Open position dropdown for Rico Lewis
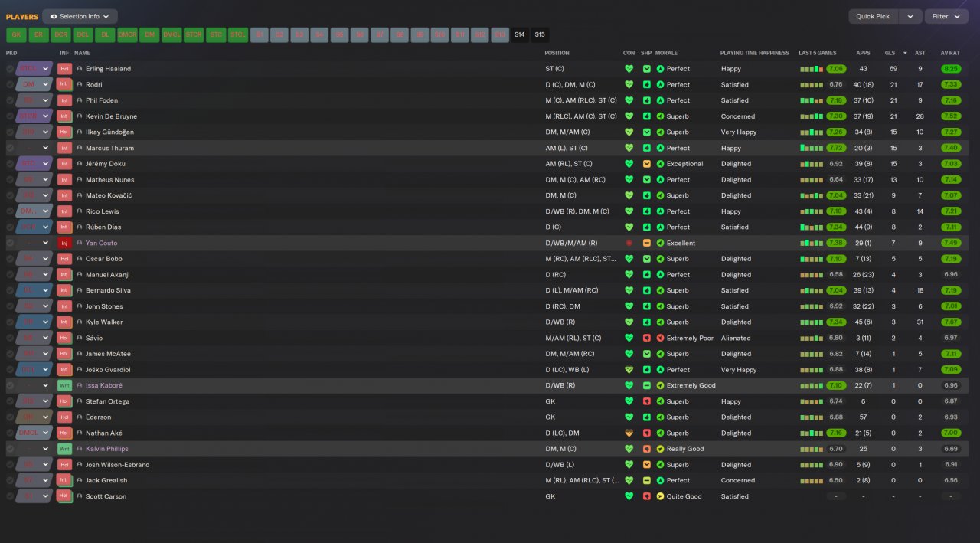The image size is (980, 543). (45, 211)
